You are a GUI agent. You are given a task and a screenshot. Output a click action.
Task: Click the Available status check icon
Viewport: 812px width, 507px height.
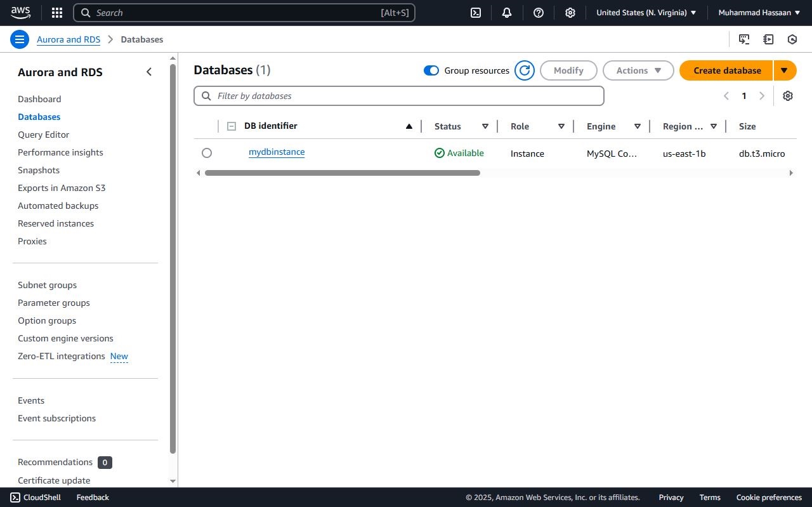click(x=440, y=153)
